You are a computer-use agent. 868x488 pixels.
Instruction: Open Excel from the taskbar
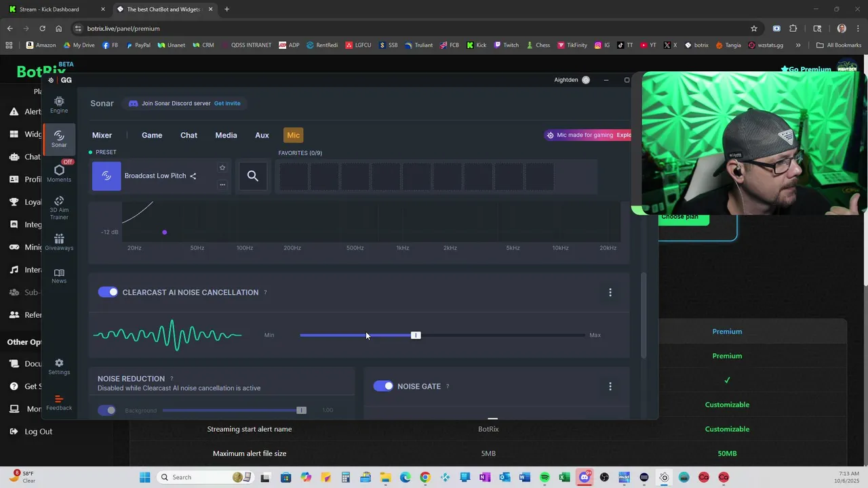tap(564, 477)
